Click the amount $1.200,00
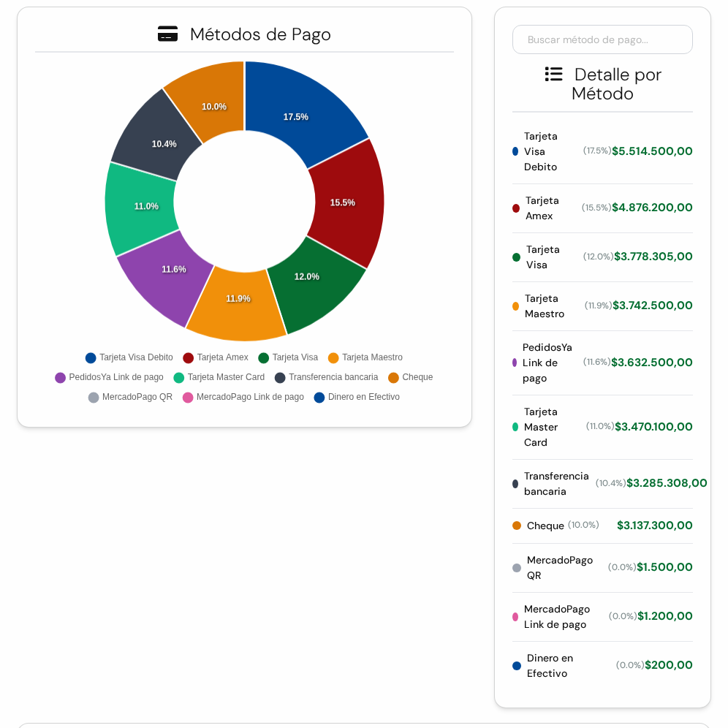 (665, 616)
